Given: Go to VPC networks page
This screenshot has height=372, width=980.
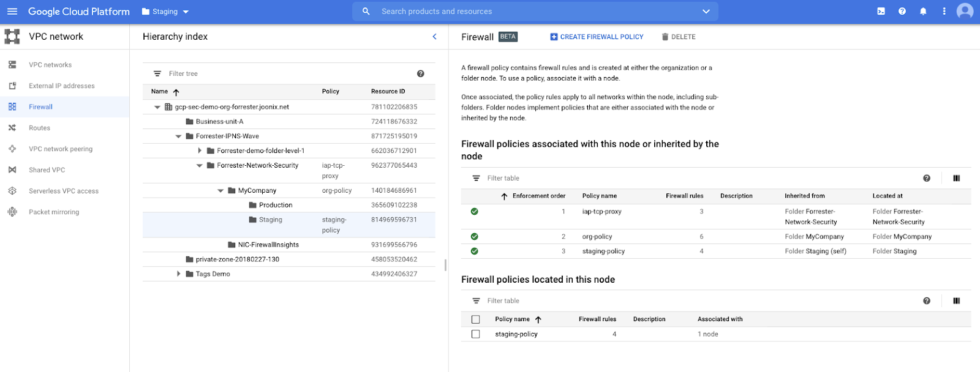Looking at the screenshot, I should pyautogui.click(x=50, y=65).
